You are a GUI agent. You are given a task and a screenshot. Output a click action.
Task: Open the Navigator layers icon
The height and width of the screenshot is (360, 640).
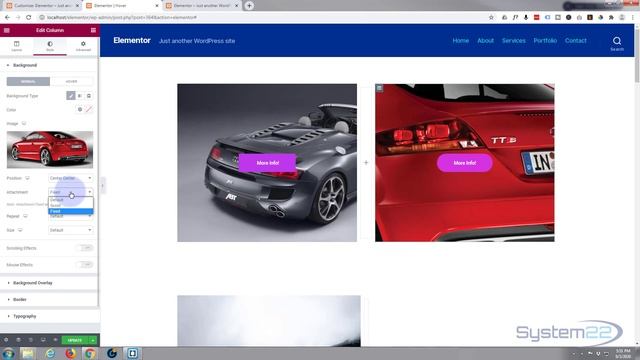point(18,340)
